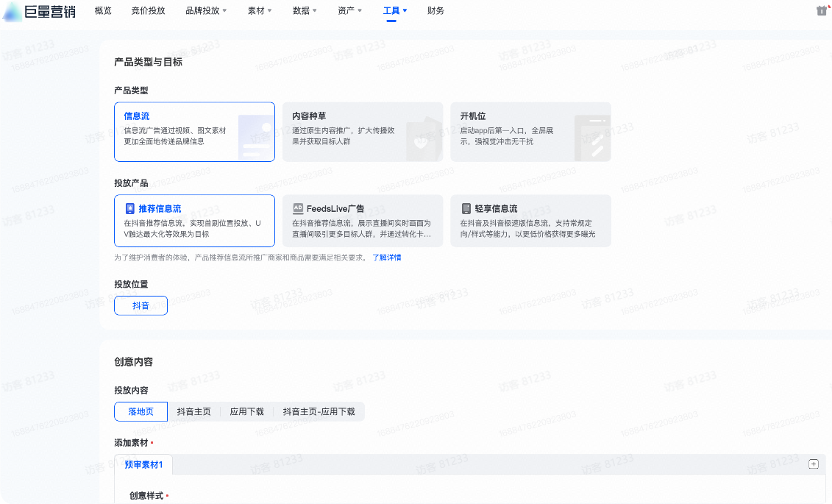832x504 pixels.
Task: Click the 推荐信息流 product icon
Action: click(130, 208)
